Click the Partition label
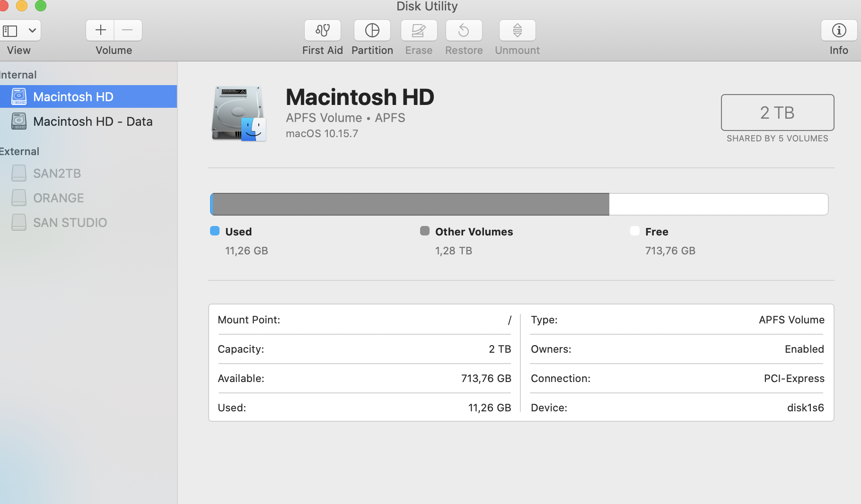 pyautogui.click(x=372, y=50)
